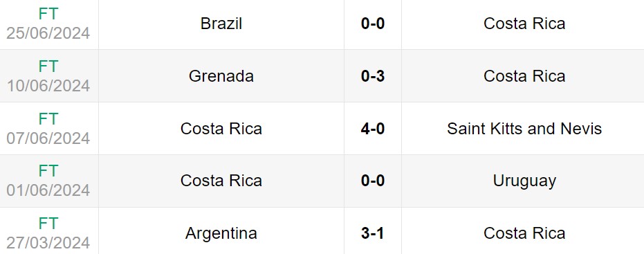Open the 0-0 score against Uruguay
Viewport: 644px width, 254px height.
tap(373, 181)
